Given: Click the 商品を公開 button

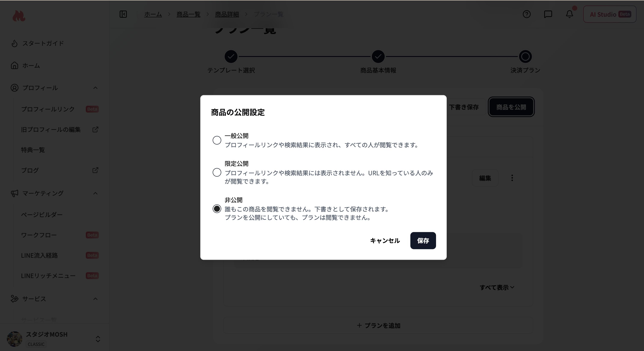Looking at the screenshot, I should (x=511, y=107).
